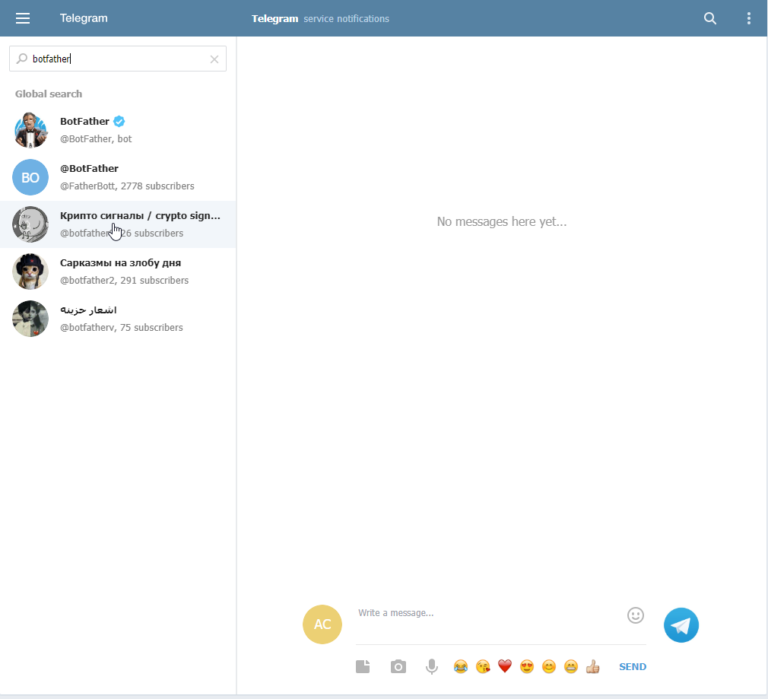Viewport: 768px width, 699px height.
Task: Insert the tears of joy emoji
Action: pos(461,667)
